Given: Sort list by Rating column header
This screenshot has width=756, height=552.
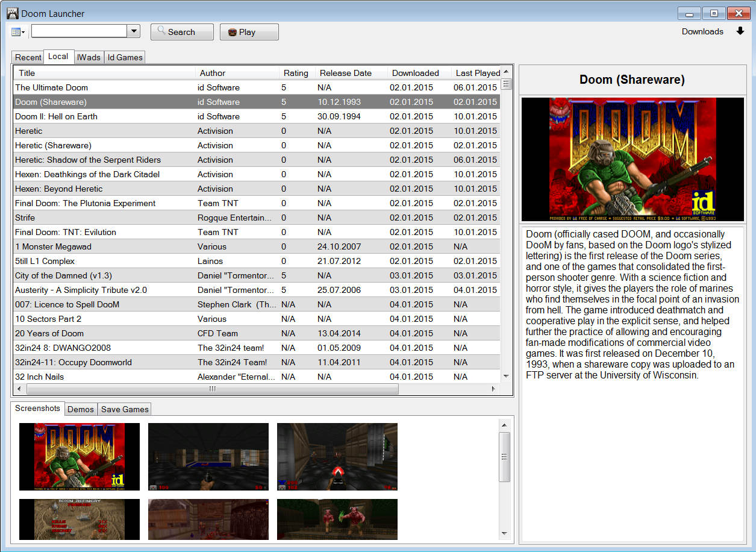Looking at the screenshot, I should tap(297, 73).
